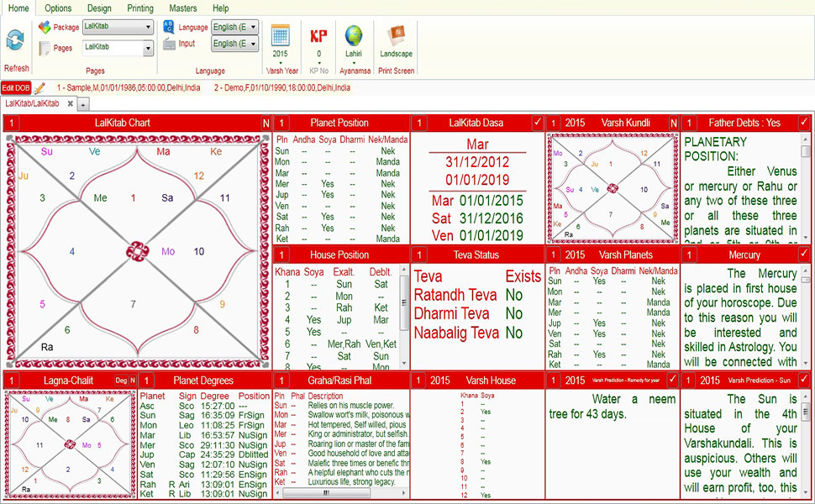Expand the KP No arrow
Screen dimensions: 815x504
(x=319, y=62)
